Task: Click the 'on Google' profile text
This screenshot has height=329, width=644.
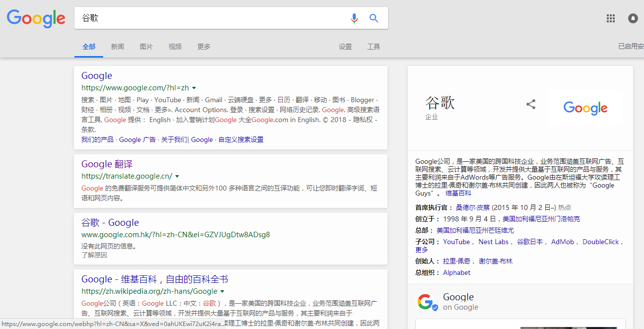Action: click(x=460, y=307)
